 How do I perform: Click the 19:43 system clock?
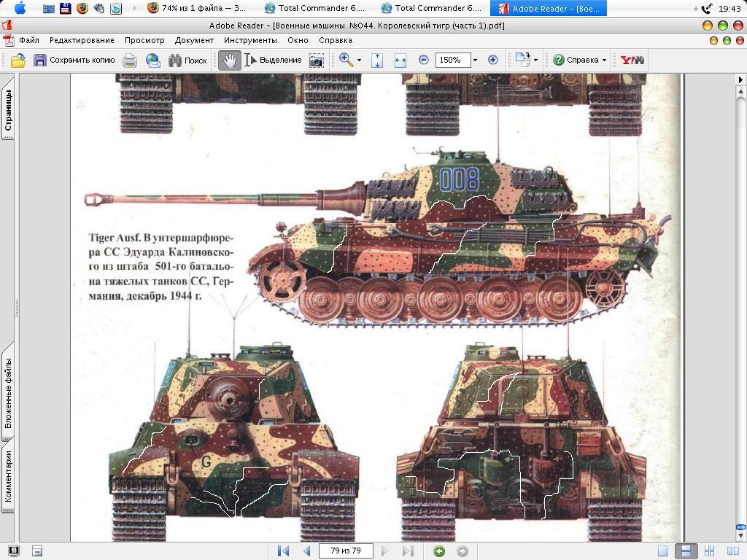pyautogui.click(x=729, y=8)
